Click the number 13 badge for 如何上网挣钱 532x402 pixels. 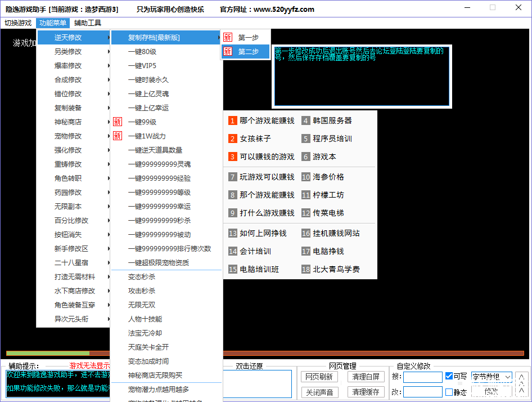pos(232,234)
